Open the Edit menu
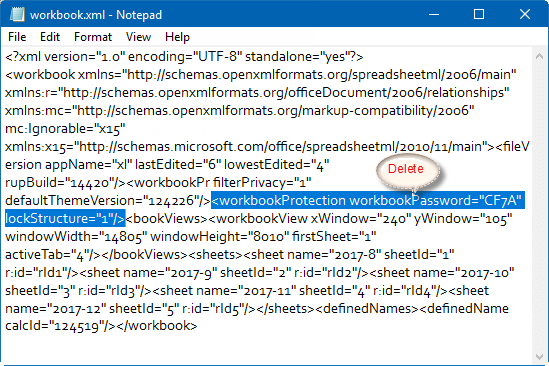This screenshot has width=549, height=366. tap(50, 37)
